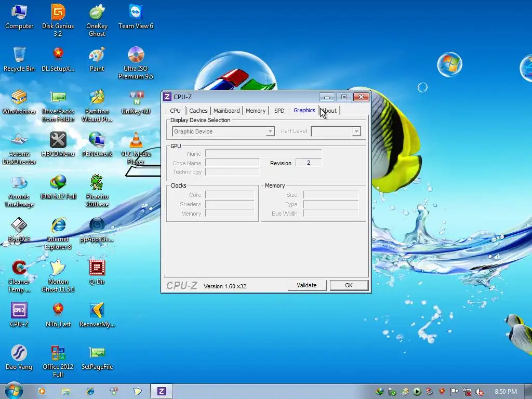The image size is (532, 399).
Task: Click the Memory Bus Width field
Action: 331,214
